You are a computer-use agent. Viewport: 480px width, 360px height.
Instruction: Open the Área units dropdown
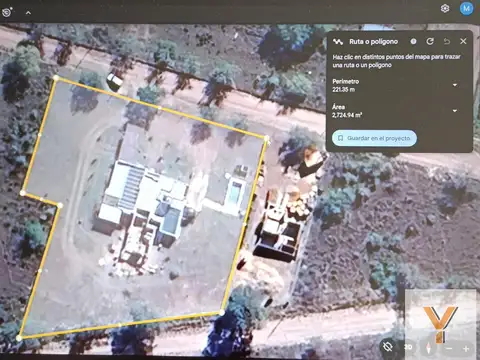click(455, 111)
